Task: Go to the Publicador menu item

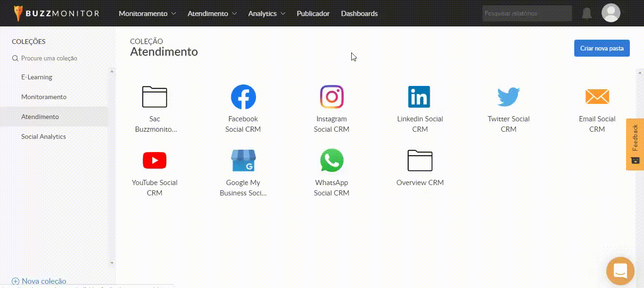Action: 313,14
